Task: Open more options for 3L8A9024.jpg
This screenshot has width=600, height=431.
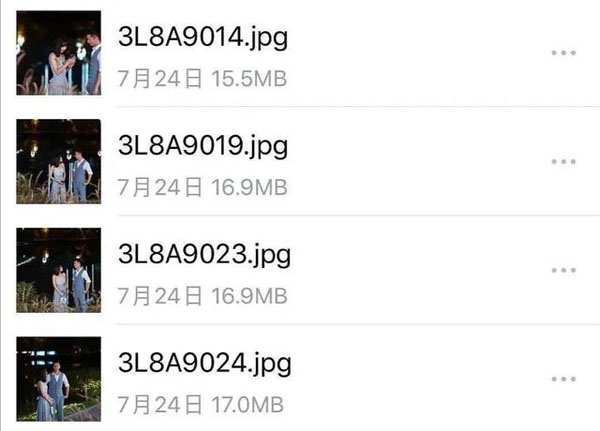Action: pos(563,379)
